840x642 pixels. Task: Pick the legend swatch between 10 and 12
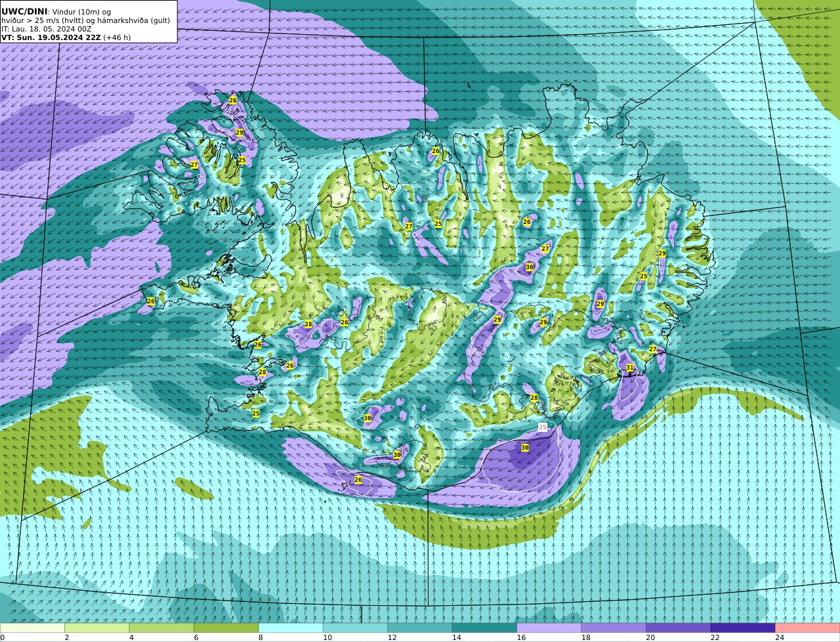click(x=355, y=628)
